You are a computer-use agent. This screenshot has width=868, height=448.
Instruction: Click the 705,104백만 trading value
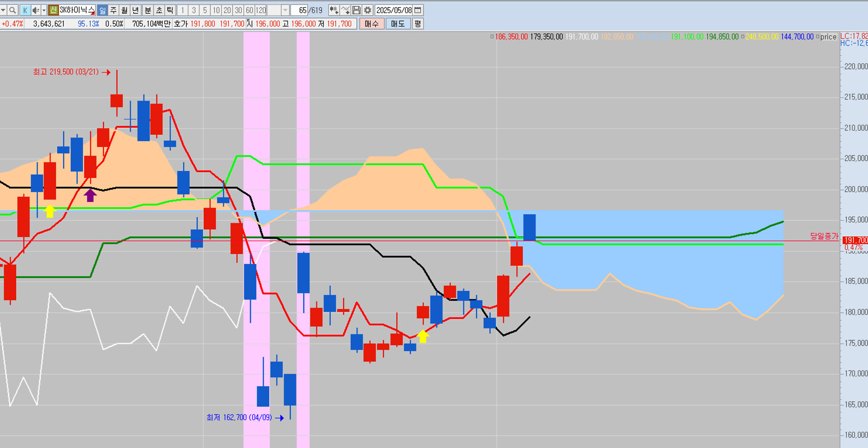tap(151, 23)
